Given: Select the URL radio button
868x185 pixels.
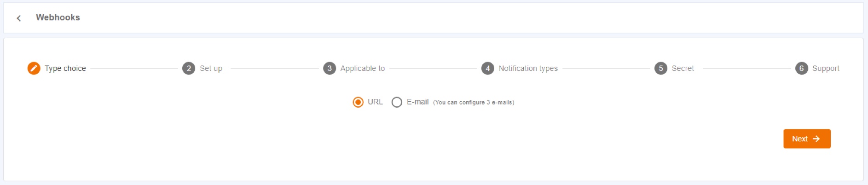Looking at the screenshot, I should tap(358, 102).
